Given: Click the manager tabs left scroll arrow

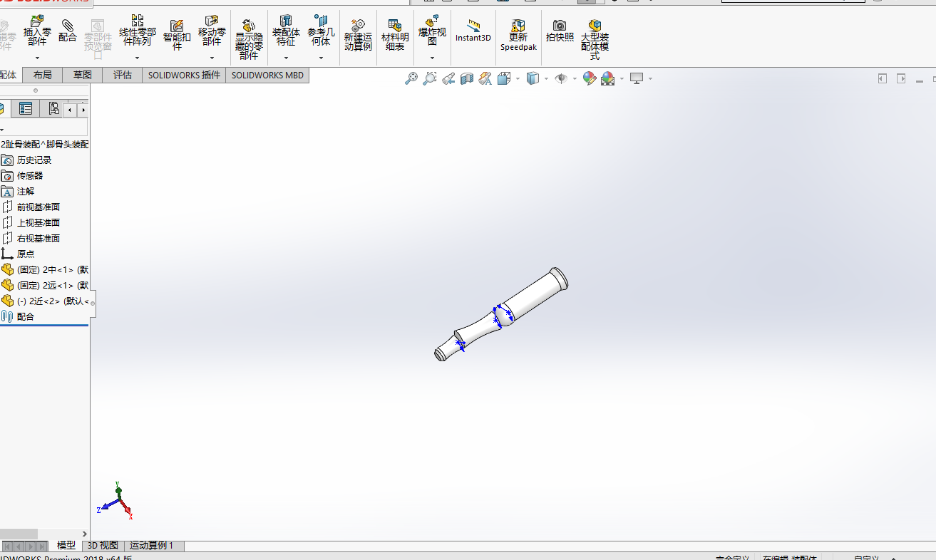Looking at the screenshot, I should (70, 110).
